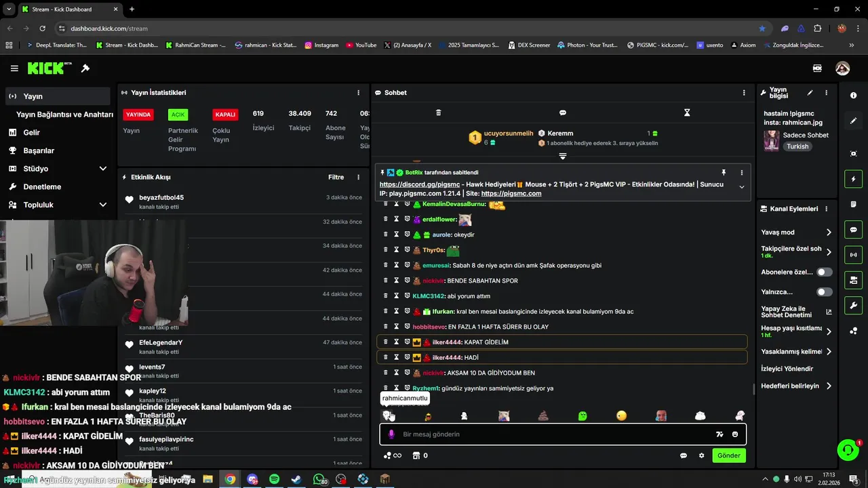
Task: Open the user profile avatar at top right
Action: pyautogui.click(x=842, y=68)
